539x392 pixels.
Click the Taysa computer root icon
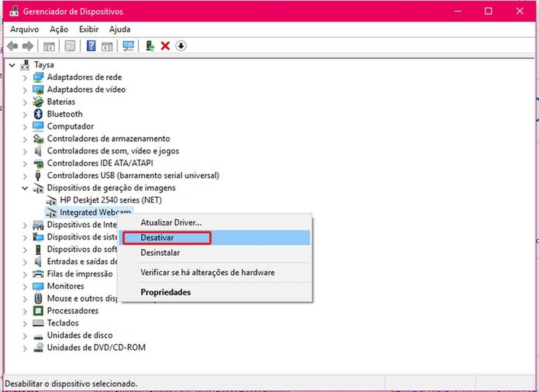tap(25, 65)
